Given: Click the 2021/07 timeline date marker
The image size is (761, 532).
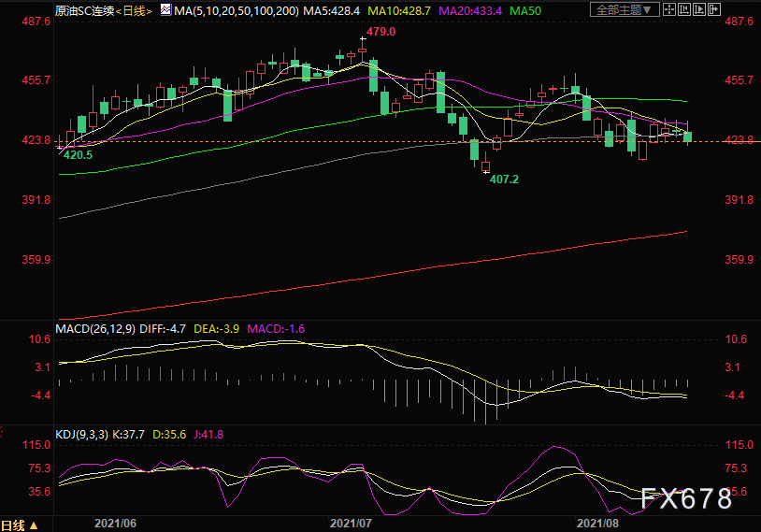Looking at the screenshot, I should pos(351,524).
